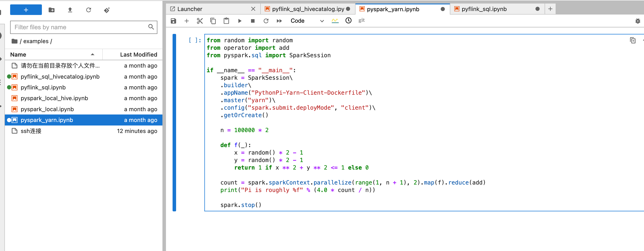Click the Filter files by name field
This screenshot has height=251, width=644.
coord(80,27)
